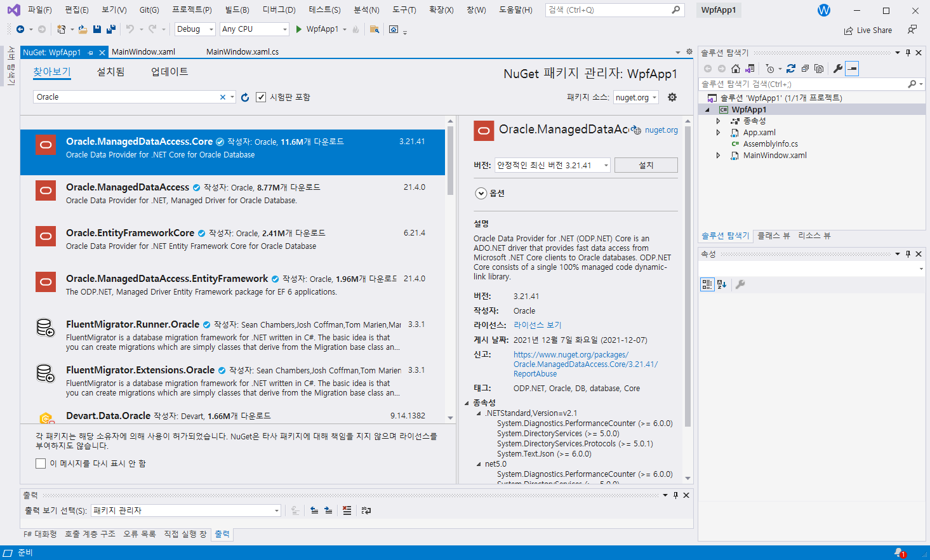Check '이 메시지를 다시 표시 안 함' box
The height and width of the screenshot is (560, 930).
click(41, 463)
